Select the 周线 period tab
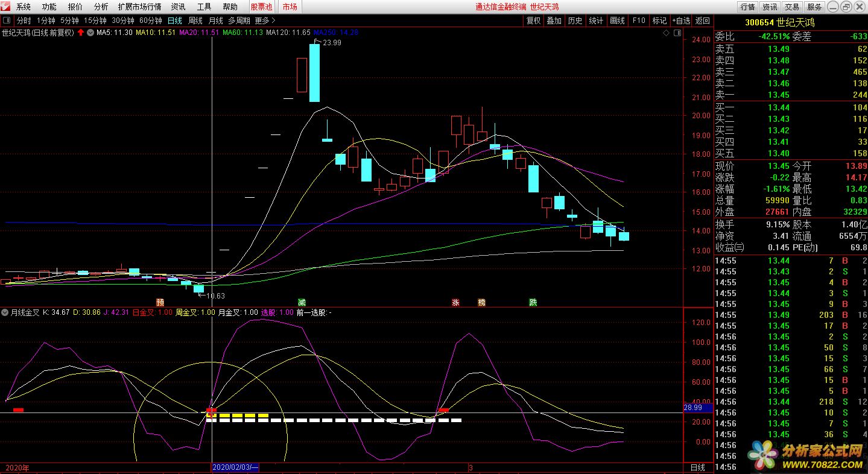This screenshot has width=868, height=474. 195,21
